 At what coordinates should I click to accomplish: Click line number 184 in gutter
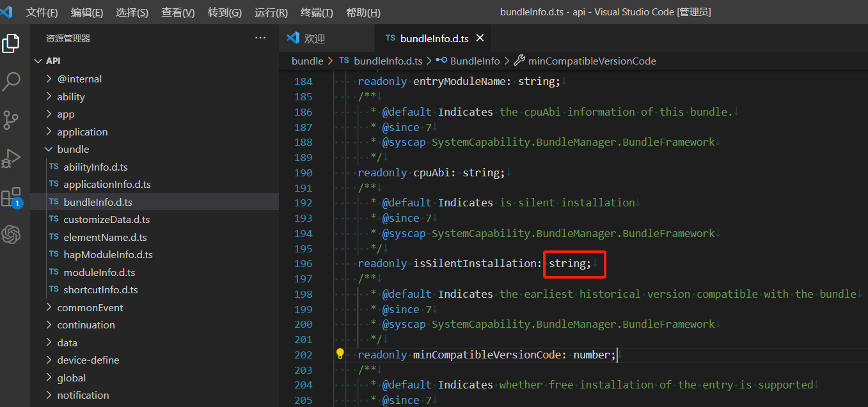tap(303, 81)
